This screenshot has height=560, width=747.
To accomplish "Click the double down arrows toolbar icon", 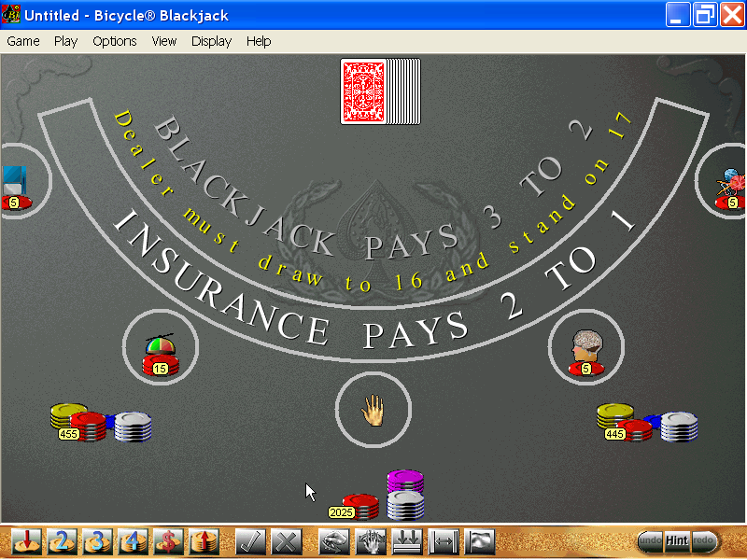I will [x=407, y=541].
